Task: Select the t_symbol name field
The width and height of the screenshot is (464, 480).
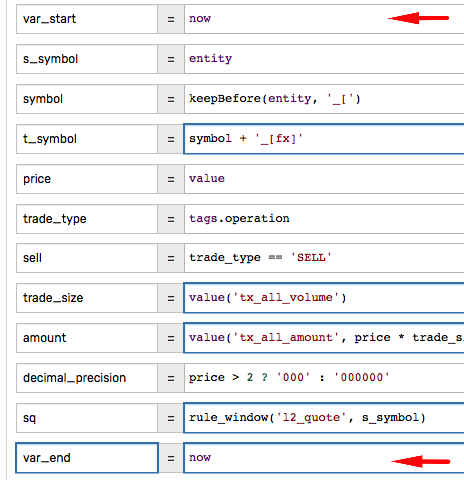Action: click(x=87, y=139)
